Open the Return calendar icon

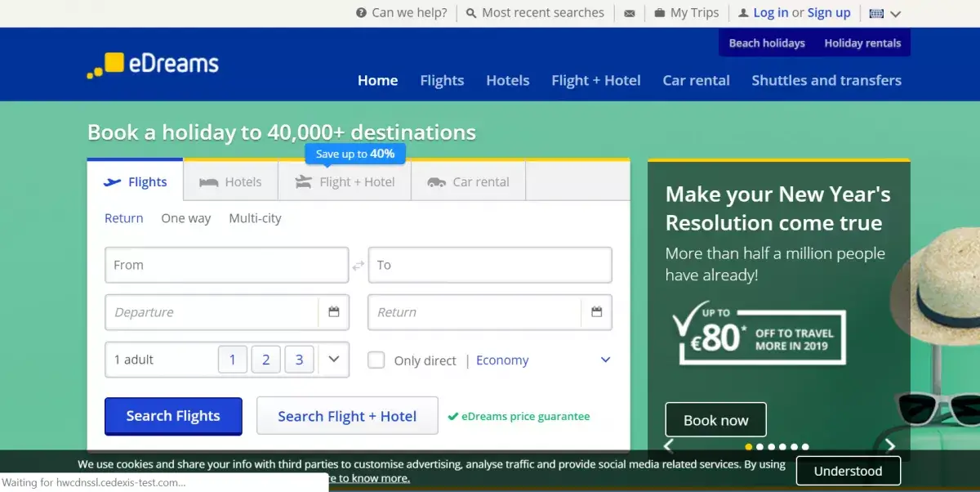(x=596, y=312)
